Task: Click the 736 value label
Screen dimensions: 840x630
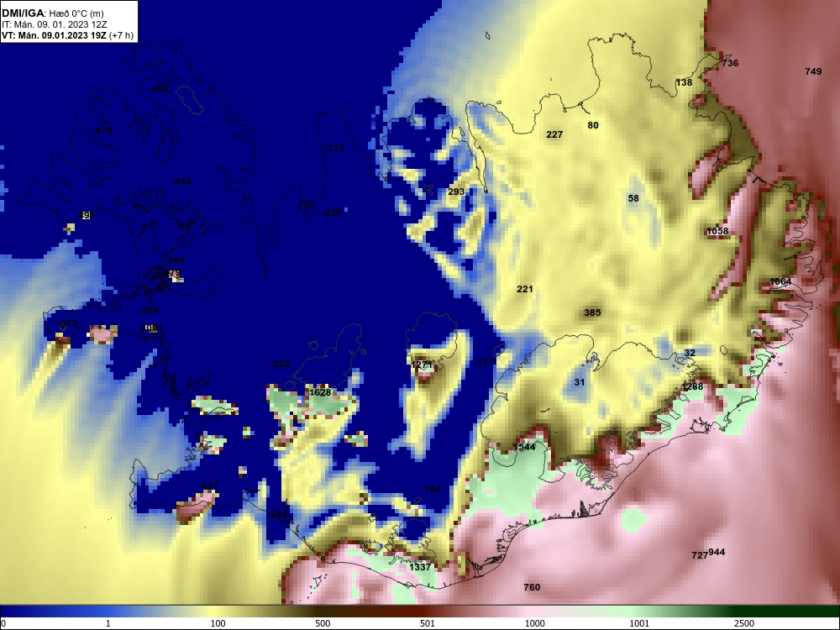Action: (x=730, y=63)
